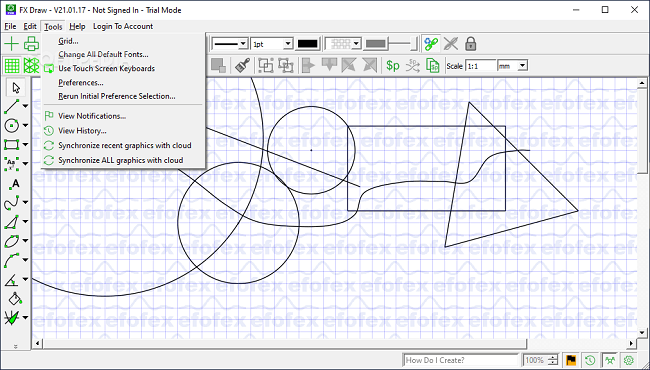
Task: Open View Notifications... entry
Action: click(123, 116)
